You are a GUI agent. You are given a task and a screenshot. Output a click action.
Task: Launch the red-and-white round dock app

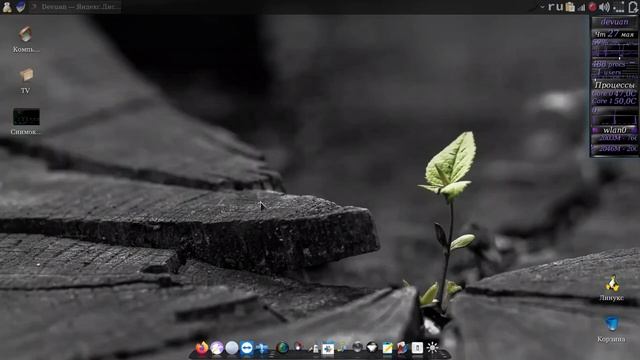(x=298, y=347)
